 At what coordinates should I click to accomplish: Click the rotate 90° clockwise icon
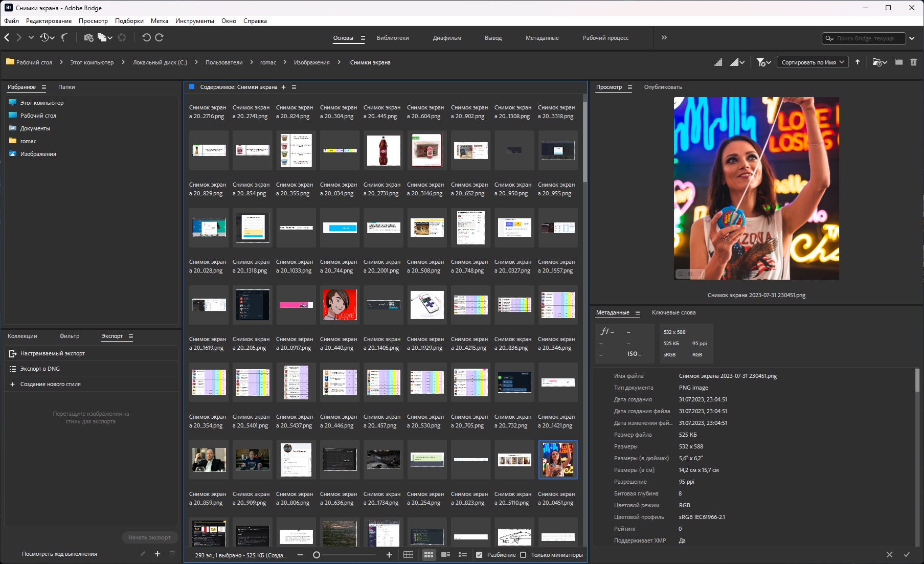pos(160,37)
